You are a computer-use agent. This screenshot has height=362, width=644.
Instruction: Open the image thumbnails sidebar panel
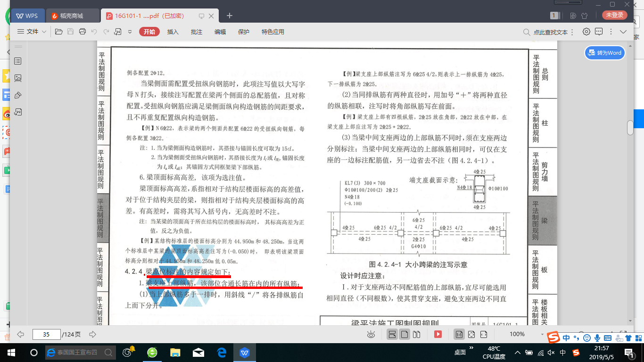point(18,78)
